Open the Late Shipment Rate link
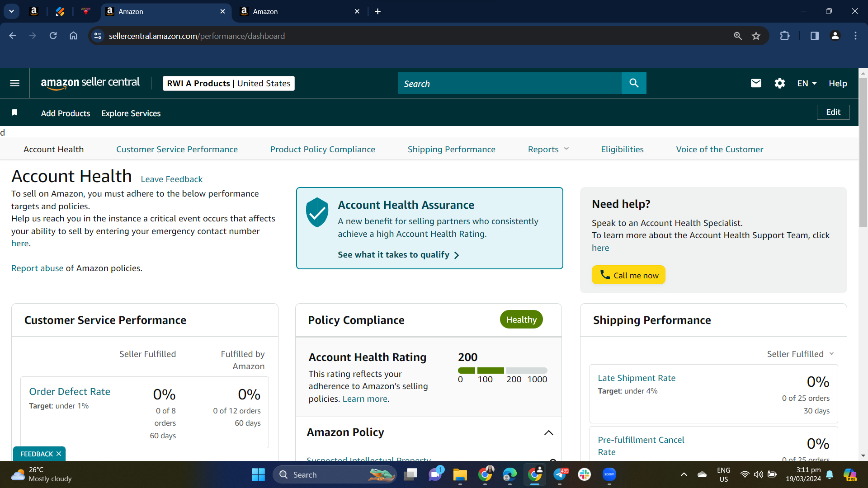Viewport: 868px width, 488px height. 637,378
